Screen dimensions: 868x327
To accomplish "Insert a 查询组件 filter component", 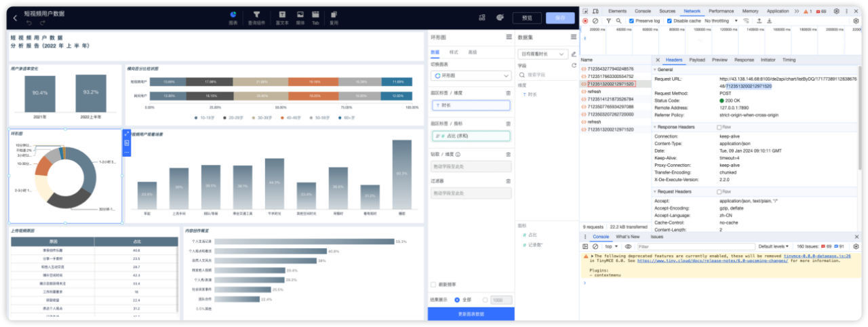I will coord(256,18).
